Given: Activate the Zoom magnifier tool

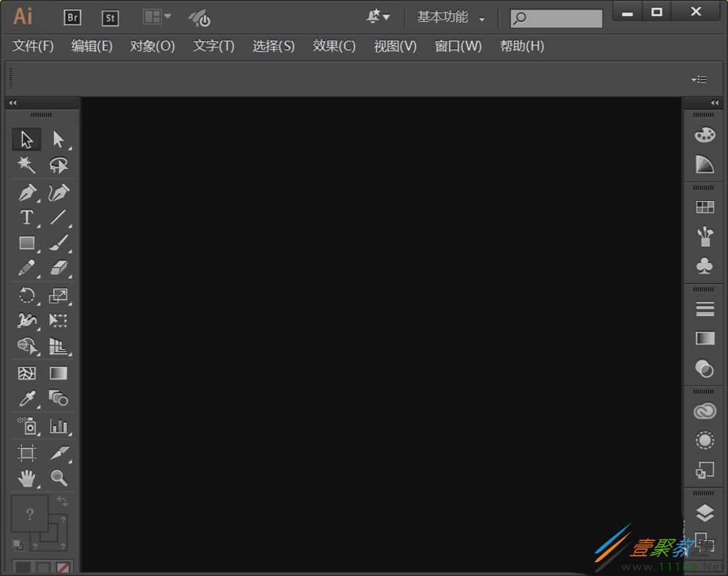Looking at the screenshot, I should coord(58,478).
